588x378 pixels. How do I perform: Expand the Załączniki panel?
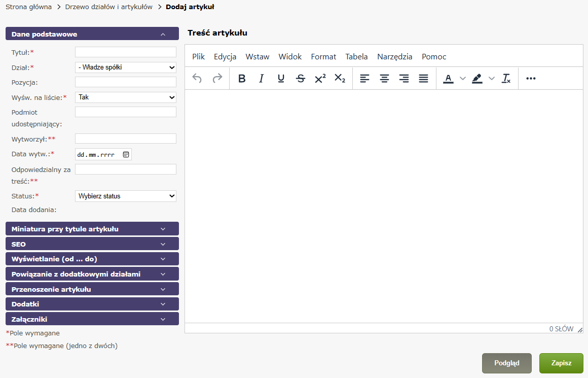[92, 319]
